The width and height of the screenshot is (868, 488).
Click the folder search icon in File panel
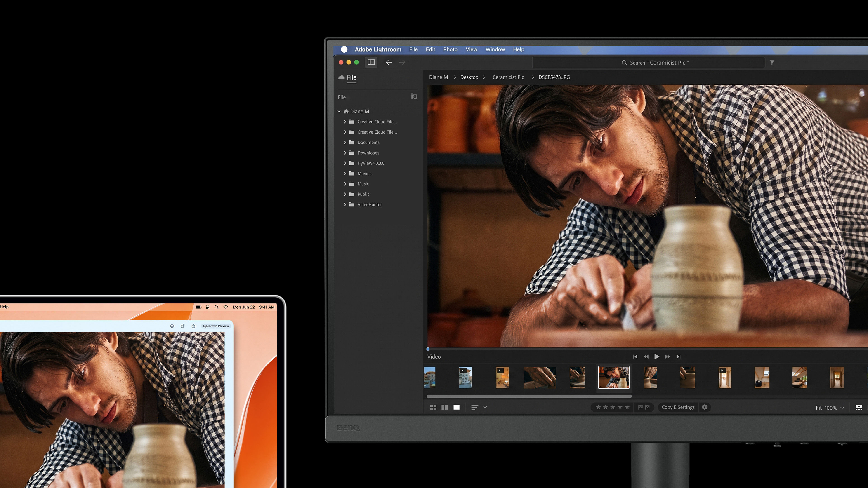click(415, 97)
